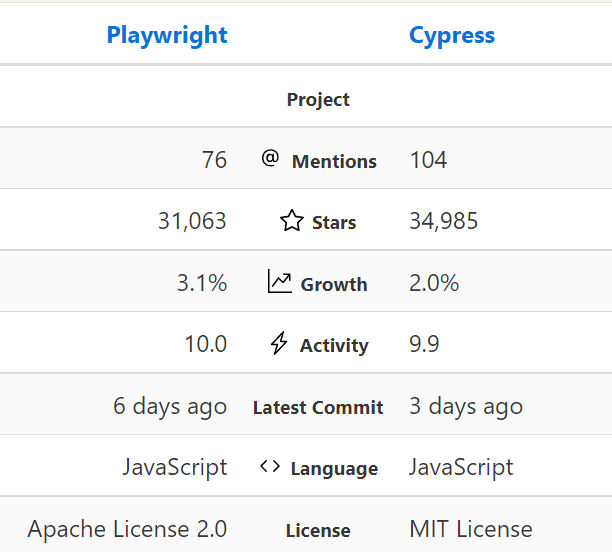Select the Growth row label
612x552 pixels.
click(334, 285)
